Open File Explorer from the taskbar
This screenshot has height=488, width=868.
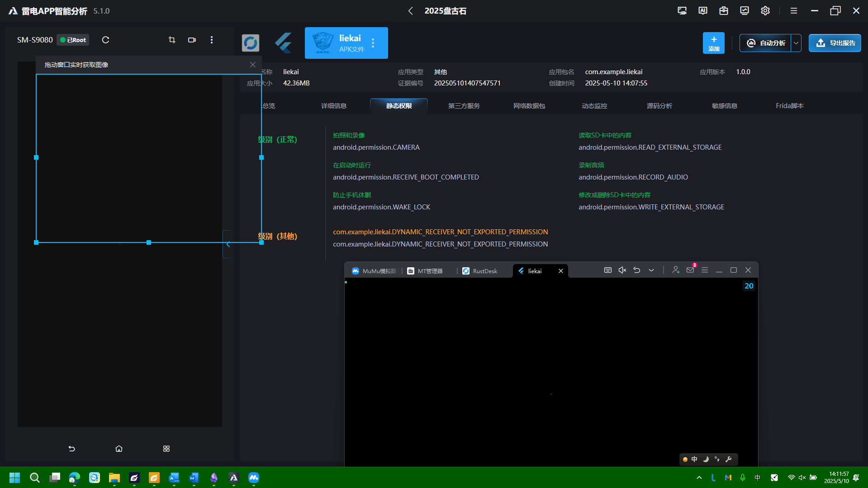click(114, 478)
